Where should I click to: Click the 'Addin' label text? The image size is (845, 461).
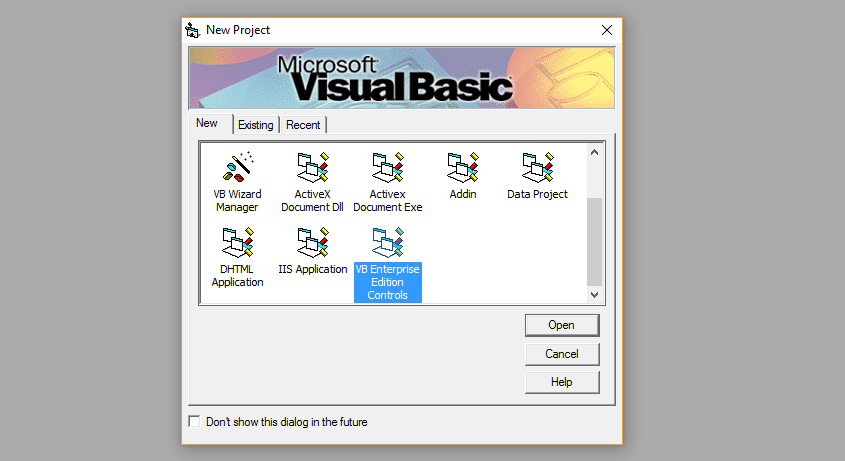(x=462, y=194)
